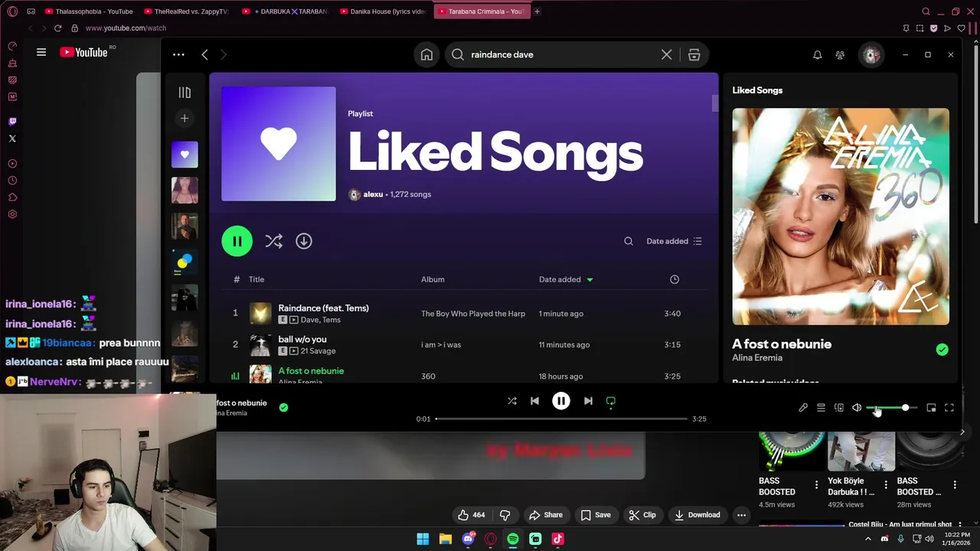Open YouTube hamburger guide menu
Screen dimensions: 980x551
pyautogui.click(x=41, y=52)
